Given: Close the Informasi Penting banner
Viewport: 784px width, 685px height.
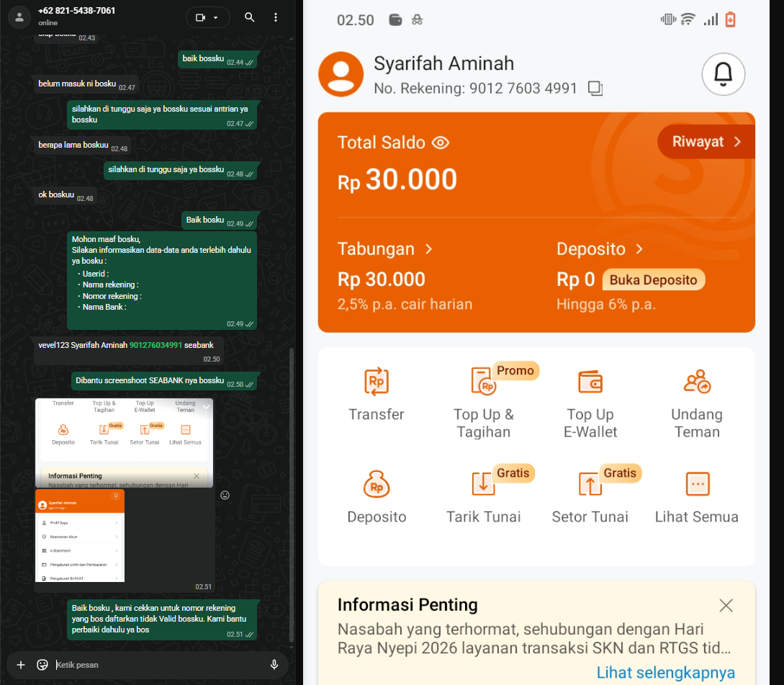Looking at the screenshot, I should point(726,606).
